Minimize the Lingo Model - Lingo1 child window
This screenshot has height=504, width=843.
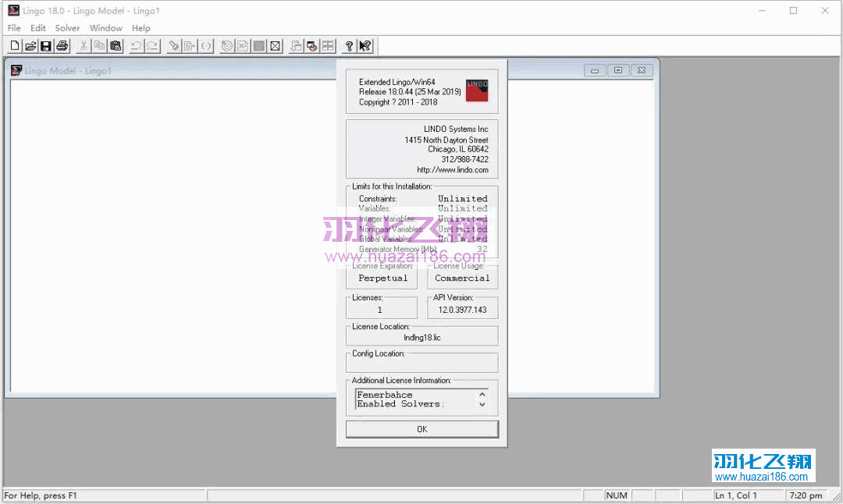pyautogui.click(x=595, y=70)
